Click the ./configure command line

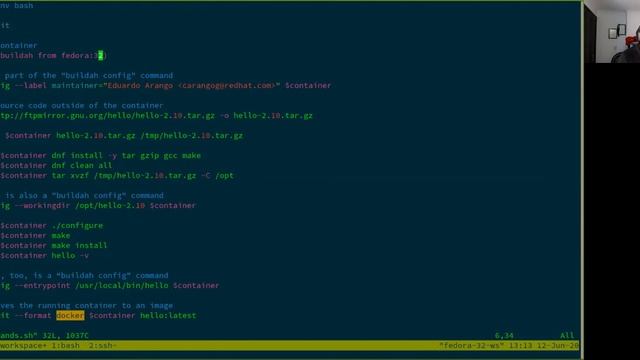[x=51, y=225]
